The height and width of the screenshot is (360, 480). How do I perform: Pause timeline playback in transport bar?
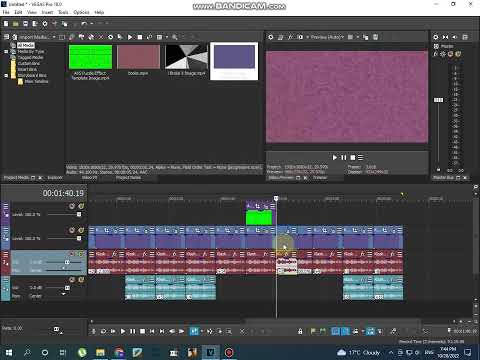pyautogui.click(x=133, y=331)
